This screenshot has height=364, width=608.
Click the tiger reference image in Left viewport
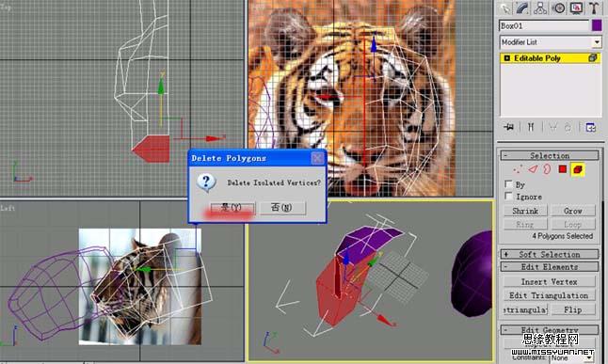[x=140, y=287]
